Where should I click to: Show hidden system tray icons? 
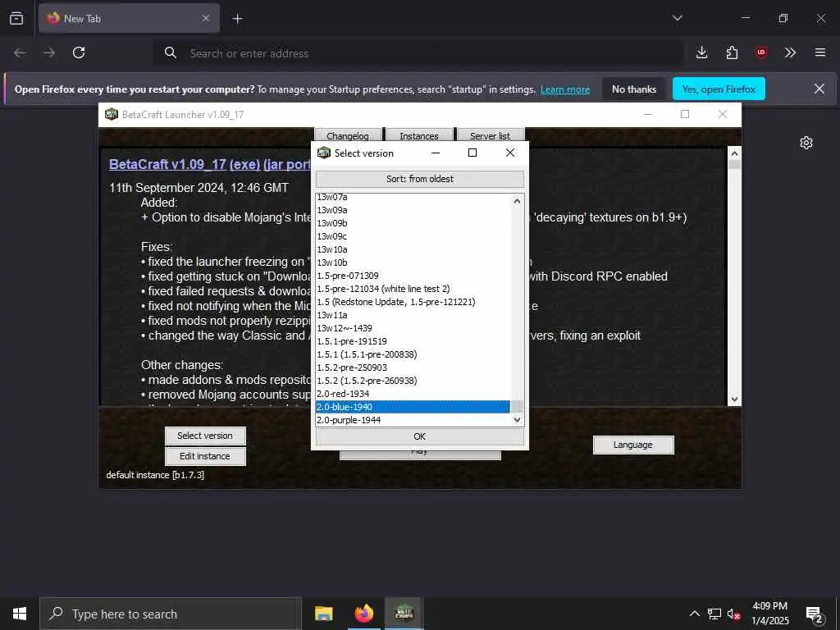(x=694, y=614)
